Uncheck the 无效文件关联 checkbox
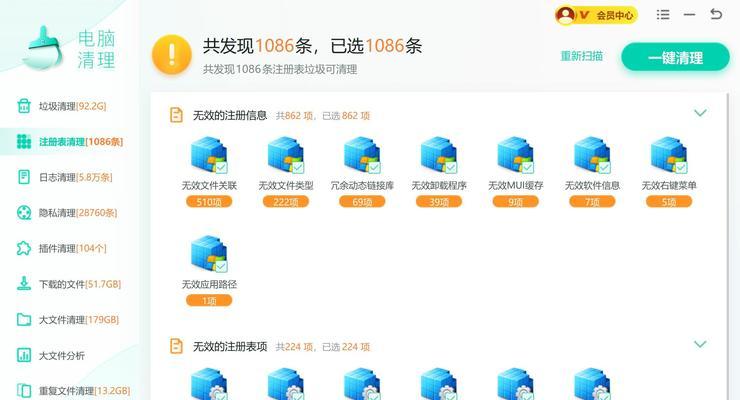The width and height of the screenshot is (740, 400). pyautogui.click(x=221, y=167)
